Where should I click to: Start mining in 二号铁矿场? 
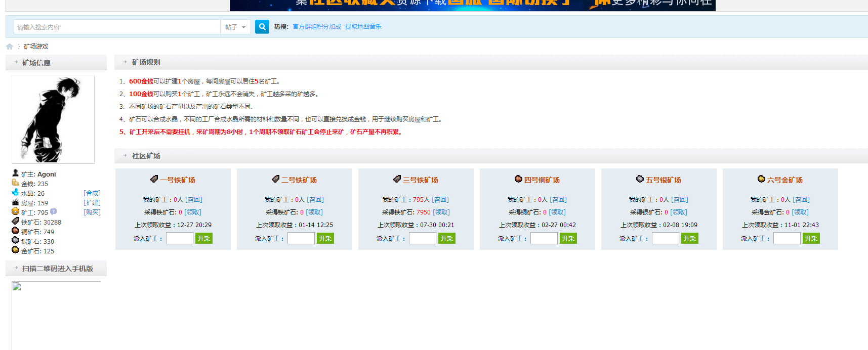coord(325,238)
